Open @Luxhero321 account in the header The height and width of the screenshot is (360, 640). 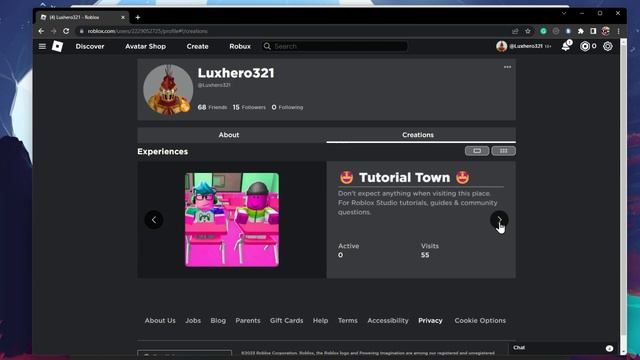pos(524,47)
